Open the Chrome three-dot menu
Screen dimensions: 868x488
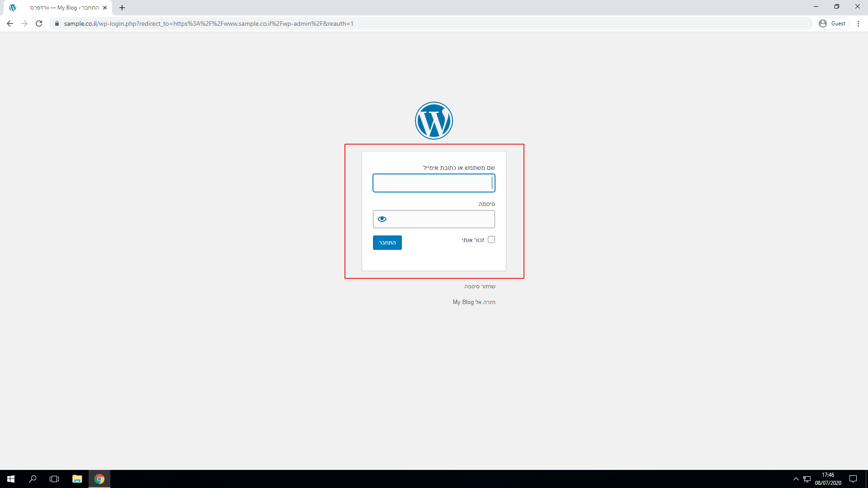tap(858, 23)
